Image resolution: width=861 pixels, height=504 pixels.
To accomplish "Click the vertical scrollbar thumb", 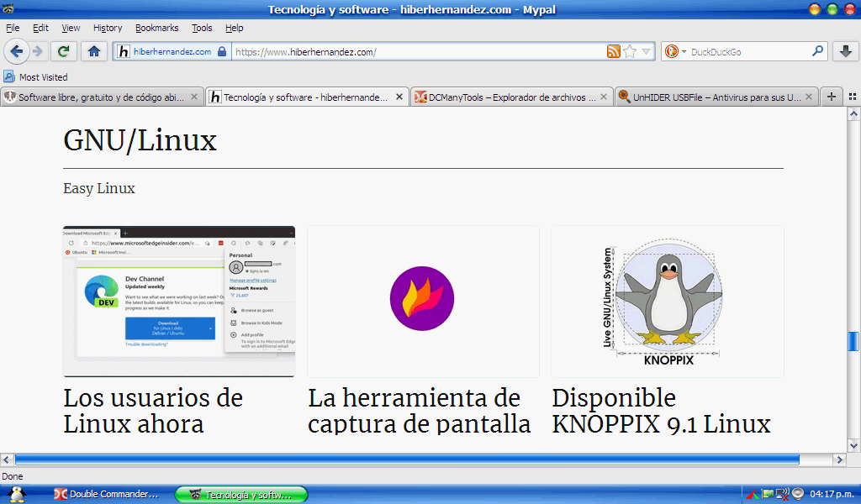I will point(853,341).
